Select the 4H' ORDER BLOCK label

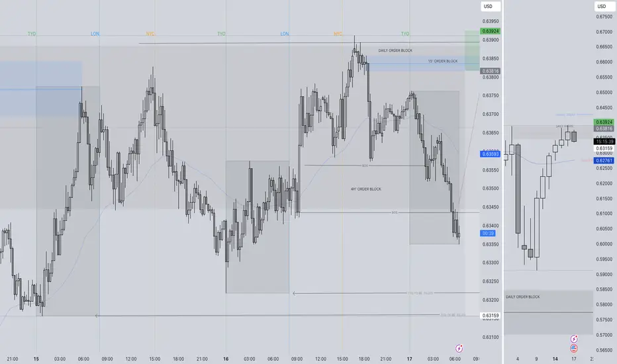click(x=366, y=189)
